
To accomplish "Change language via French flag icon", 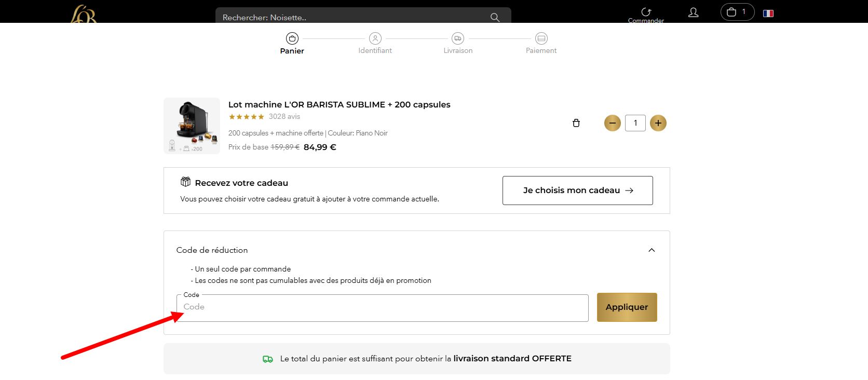I will tap(768, 13).
